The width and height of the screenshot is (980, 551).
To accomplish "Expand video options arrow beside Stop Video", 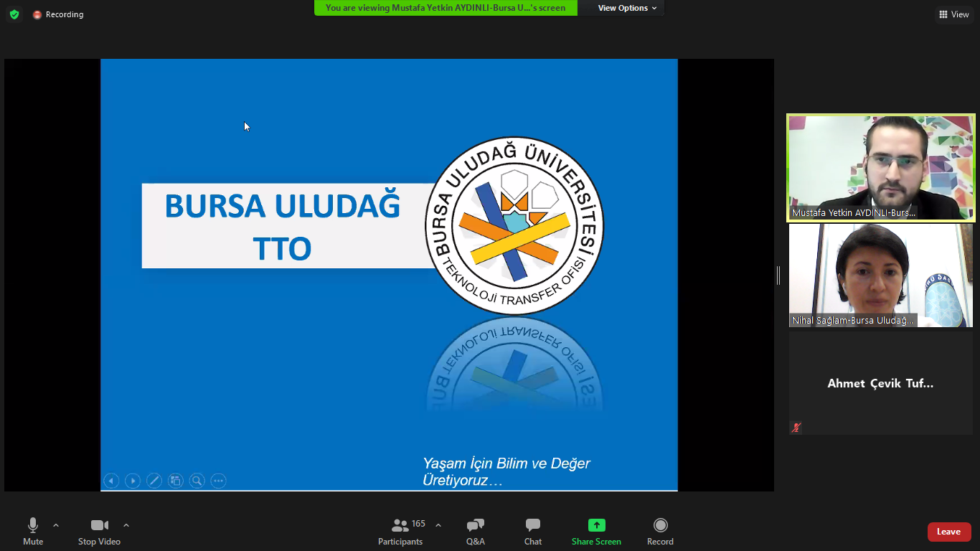I will (126, 525).
